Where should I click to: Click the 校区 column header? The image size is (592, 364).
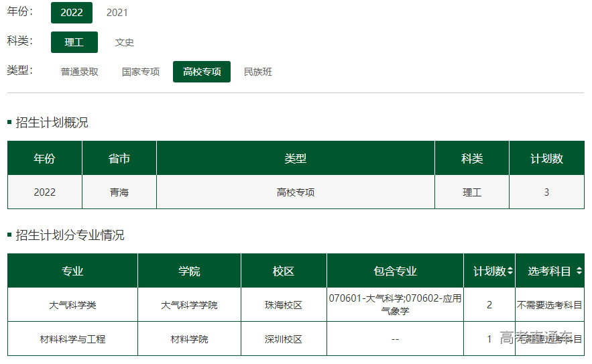(284, 271)
